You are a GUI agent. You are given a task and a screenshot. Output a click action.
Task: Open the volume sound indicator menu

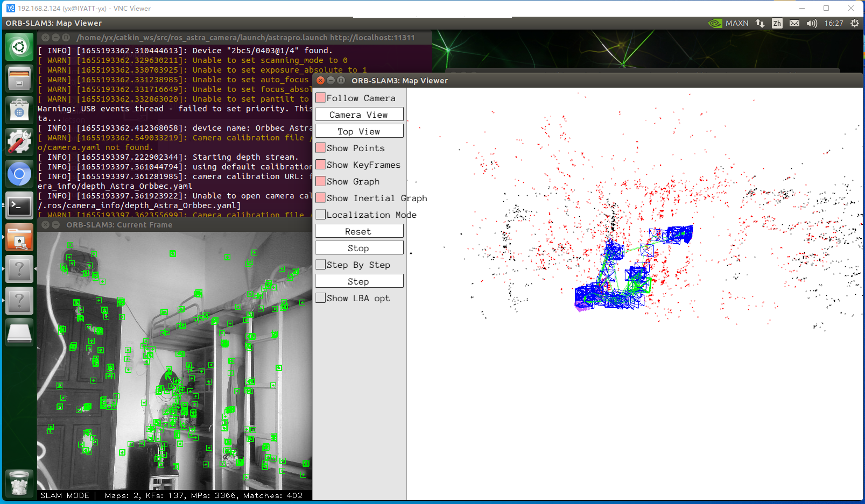(x=812, y=23)
